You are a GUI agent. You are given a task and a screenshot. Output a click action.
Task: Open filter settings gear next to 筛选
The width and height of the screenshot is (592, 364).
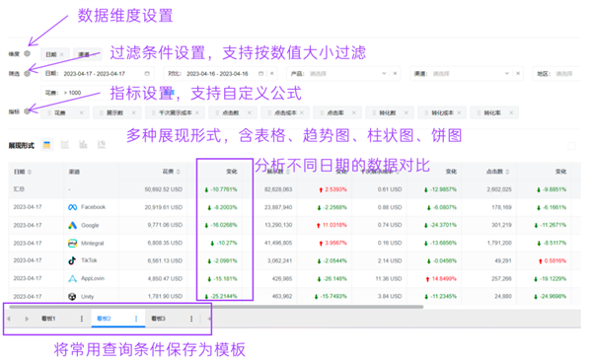click(28, 73)
